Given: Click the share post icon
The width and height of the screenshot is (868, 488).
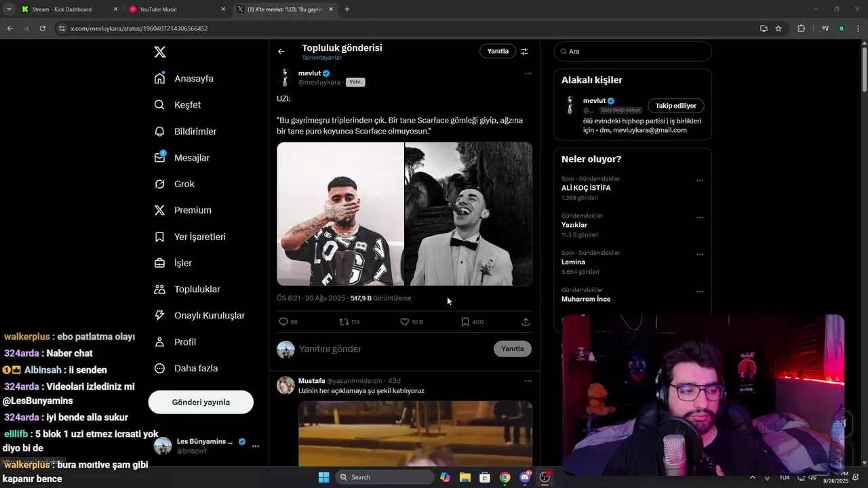Looking at the screenshot, I should click(x=526, y=322).
